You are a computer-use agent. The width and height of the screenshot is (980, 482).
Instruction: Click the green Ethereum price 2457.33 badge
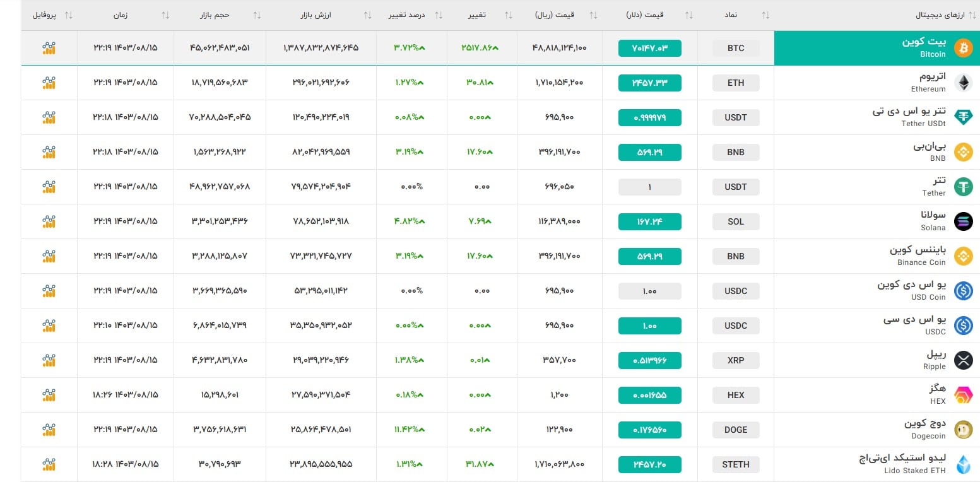pyautogui.click(x=649, y=83)
